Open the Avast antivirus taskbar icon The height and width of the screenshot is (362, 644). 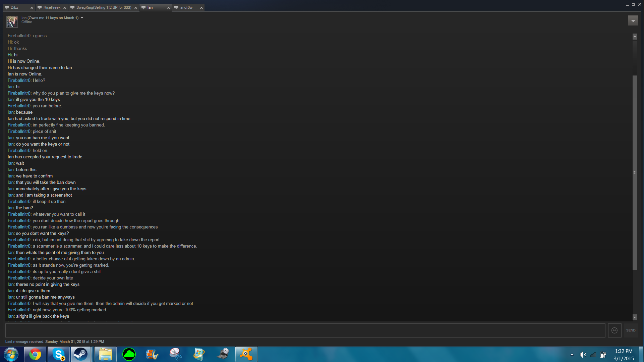246,354
